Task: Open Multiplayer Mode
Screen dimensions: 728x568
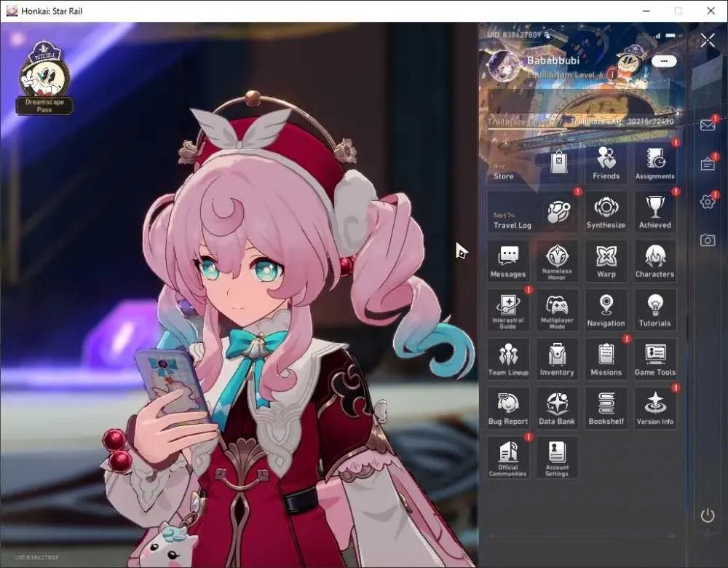Action: click(x=557, y=311)
